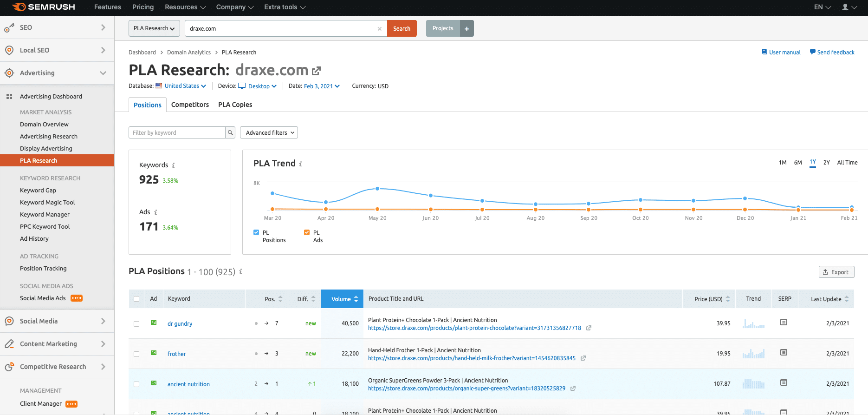868x415 pixels.
Task: Click the Projects button
Action: [x=443, y=28]
